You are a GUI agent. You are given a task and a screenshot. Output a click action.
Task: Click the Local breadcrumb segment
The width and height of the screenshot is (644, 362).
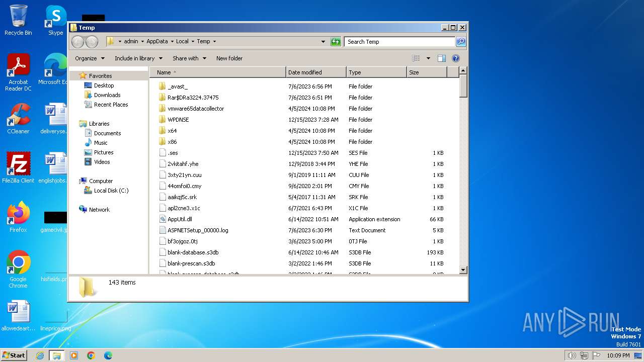click(x=182, y=42)
